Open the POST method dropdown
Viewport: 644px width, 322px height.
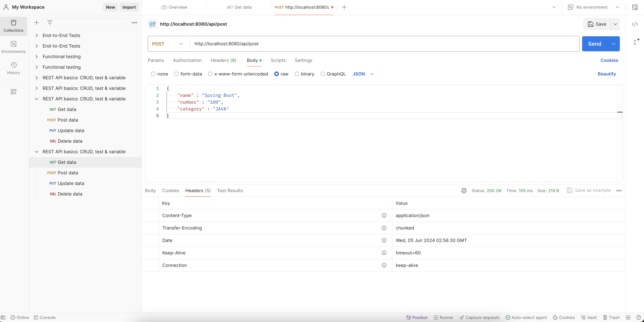coord(167,44)
